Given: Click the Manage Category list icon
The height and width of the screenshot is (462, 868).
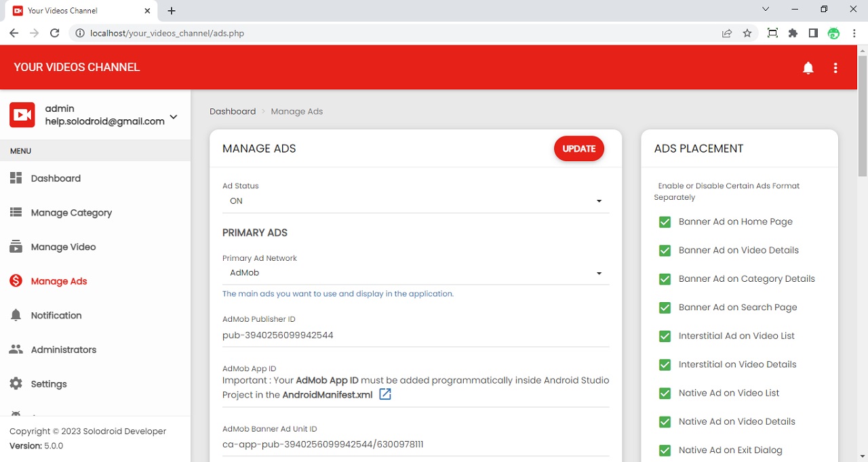Looking at the screenshot, I should pyautogui.click(x=16, y=213).
